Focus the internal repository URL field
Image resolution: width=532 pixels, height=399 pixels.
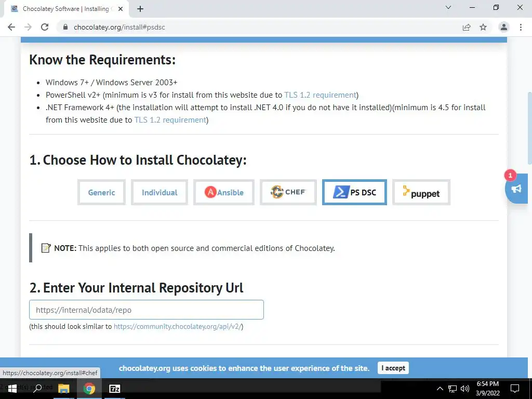[146, 310]
